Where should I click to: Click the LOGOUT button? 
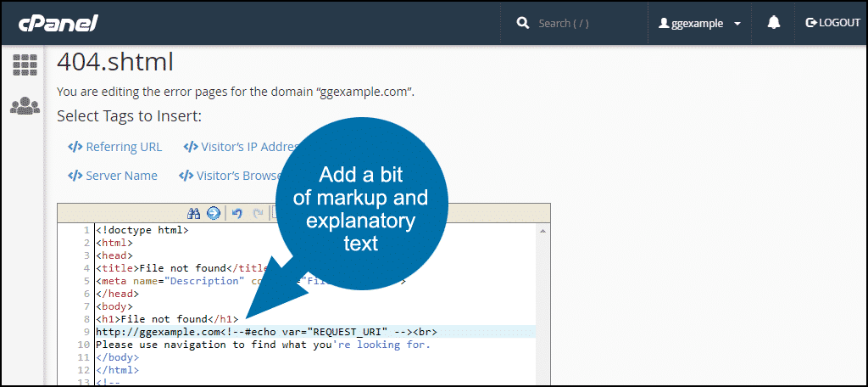[x=832, y=23]
